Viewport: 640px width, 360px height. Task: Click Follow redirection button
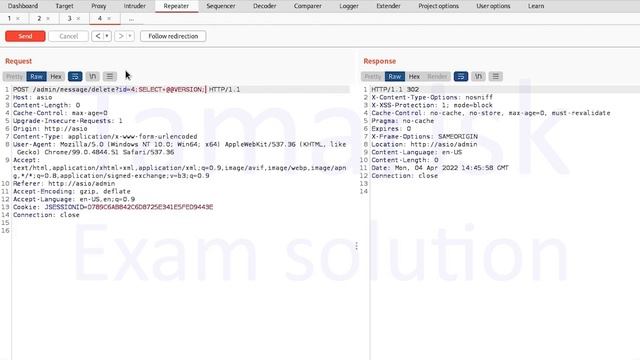click(x=173, y=36)
